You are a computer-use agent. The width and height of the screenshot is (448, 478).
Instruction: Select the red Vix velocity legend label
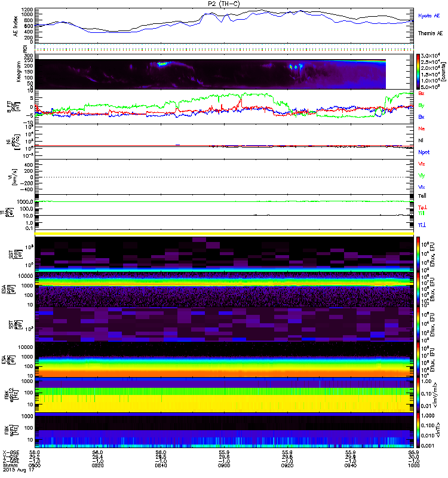pos(422,164)
